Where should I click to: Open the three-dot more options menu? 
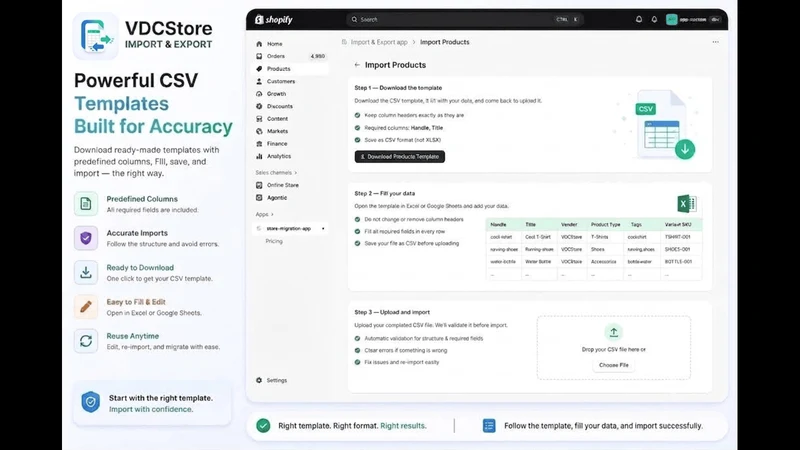(715, 42)
